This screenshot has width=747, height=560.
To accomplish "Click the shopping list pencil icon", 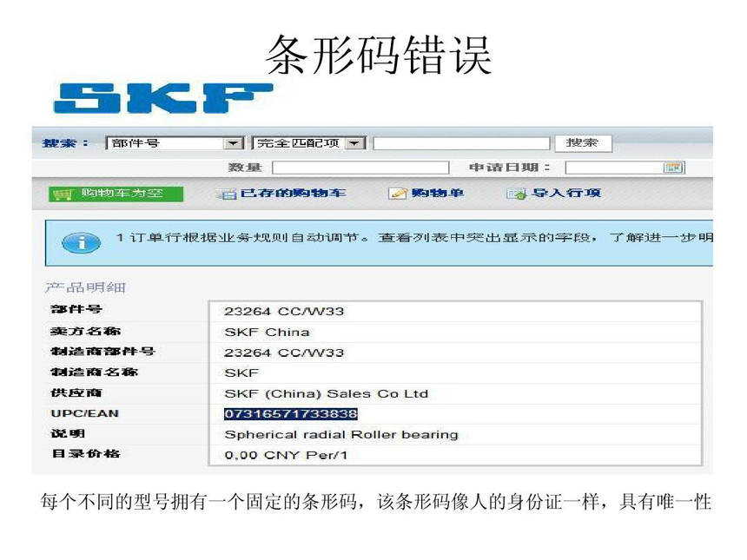I will pos(397,193).
